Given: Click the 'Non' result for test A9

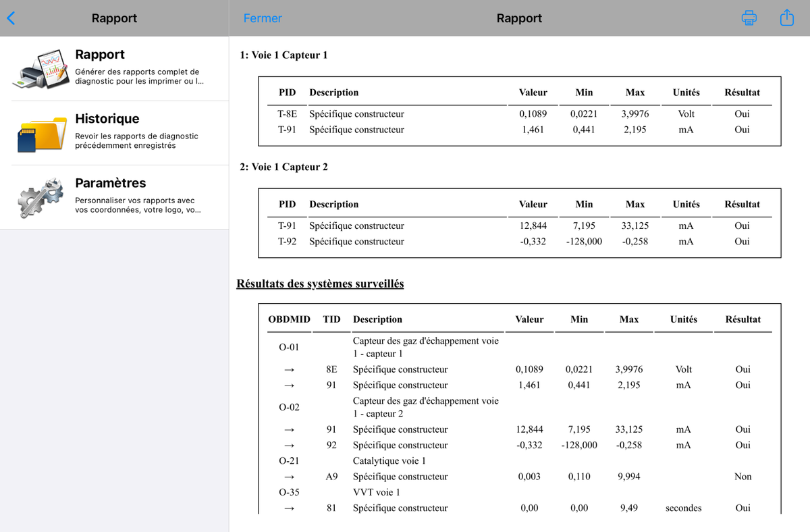Looking at the screenshot, I should [x=742, y=477].
